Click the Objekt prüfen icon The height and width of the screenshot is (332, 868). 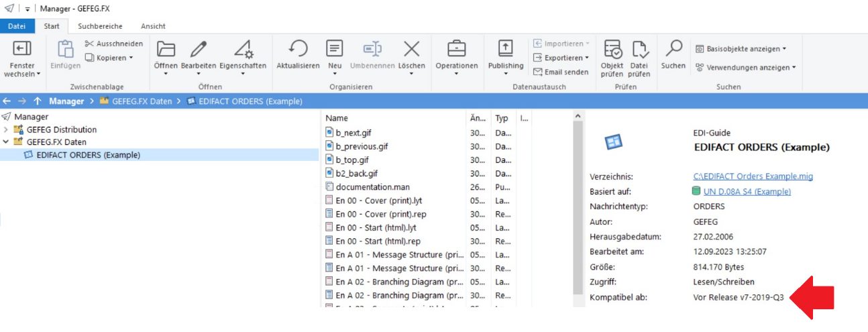point(612,49)
